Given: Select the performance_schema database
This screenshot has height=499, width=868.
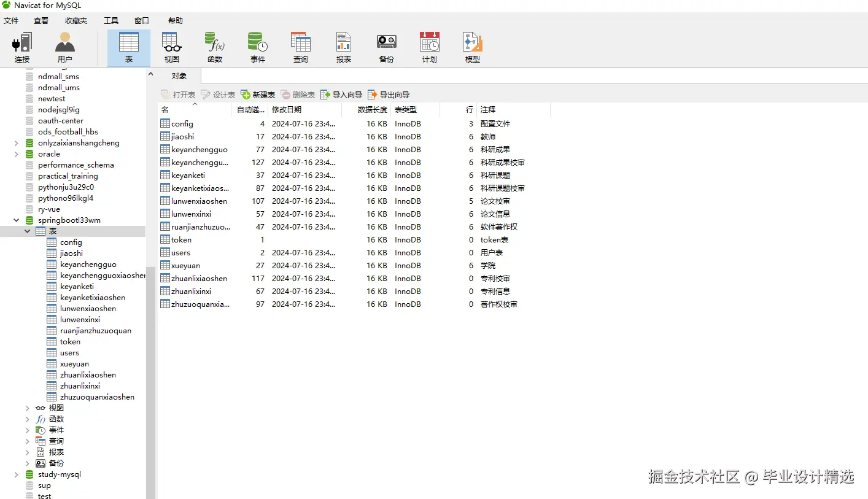Looking at the screenshot, I should point(76,165).
